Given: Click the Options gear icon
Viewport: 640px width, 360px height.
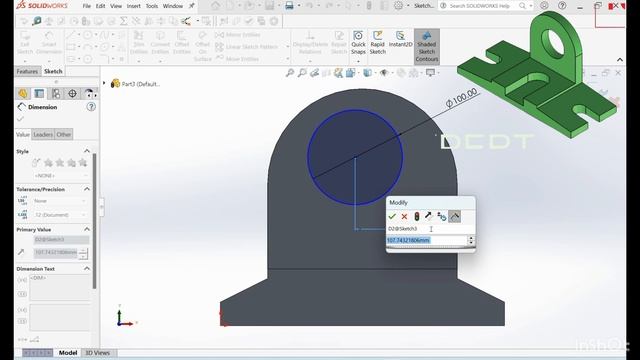Looking at the screenshot, I should click(x=398, y=6).
